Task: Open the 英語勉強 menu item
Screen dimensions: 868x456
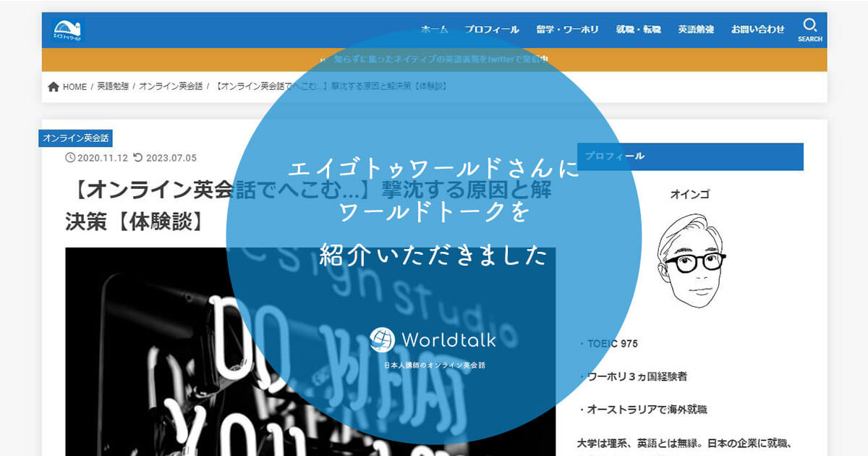Action: click(696, 30)
